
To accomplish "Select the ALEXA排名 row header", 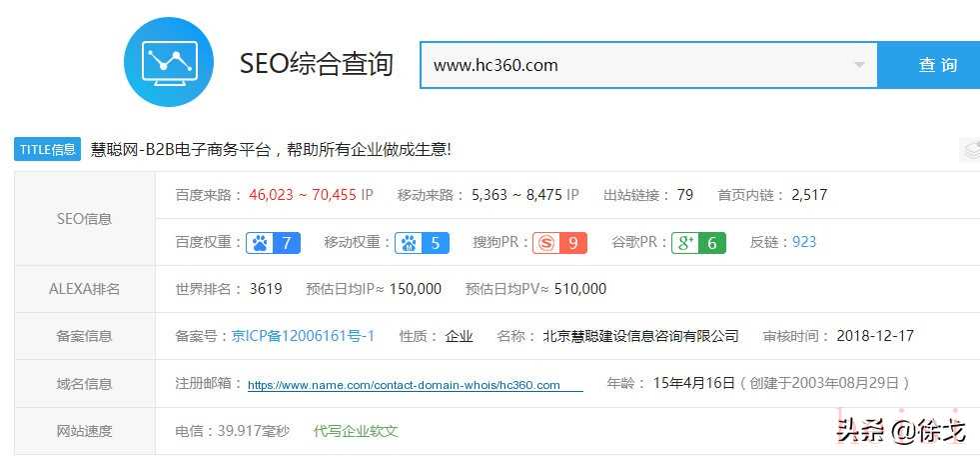I will coord(84,289).
